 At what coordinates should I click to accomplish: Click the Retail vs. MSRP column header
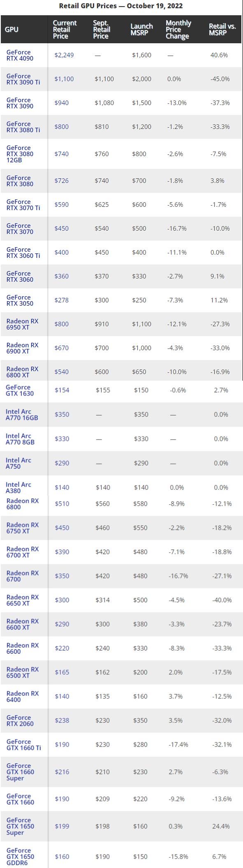coord(222,30)
